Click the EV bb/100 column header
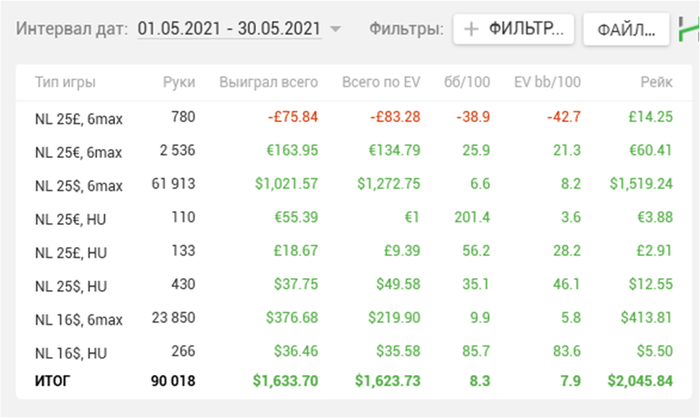Image resolution: width=700 pixels, height=418 pixels. click(x=547, y=83)
